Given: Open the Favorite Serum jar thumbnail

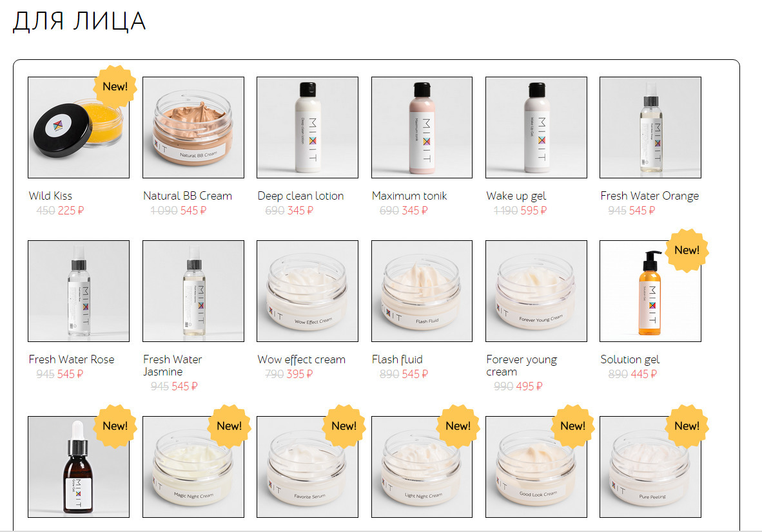Looking at the screenshot, I should 308,467.
